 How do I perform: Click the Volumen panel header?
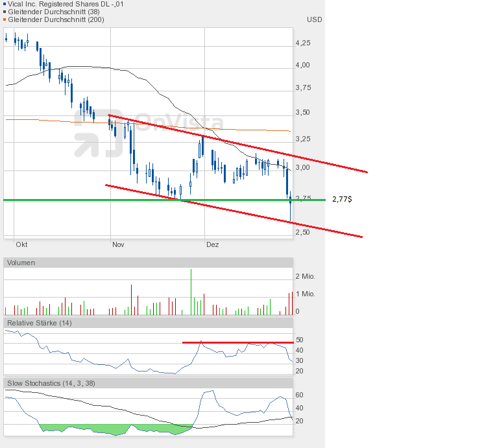(x=148, y=263)
